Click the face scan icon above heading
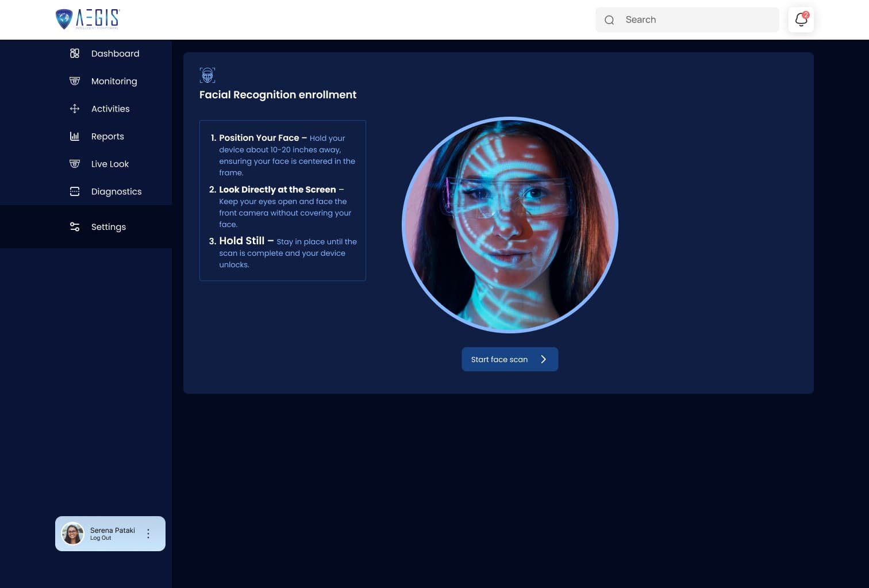Screen dimensions: 869x588 point(207,75)
